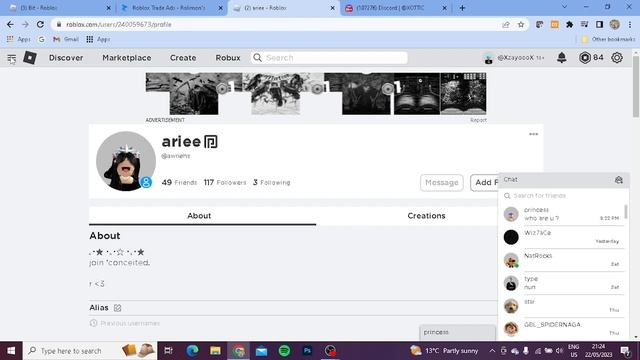Viewport: 640px width, 360px height.
Task: Bookmark this page with the star icon
Action: 521,24
